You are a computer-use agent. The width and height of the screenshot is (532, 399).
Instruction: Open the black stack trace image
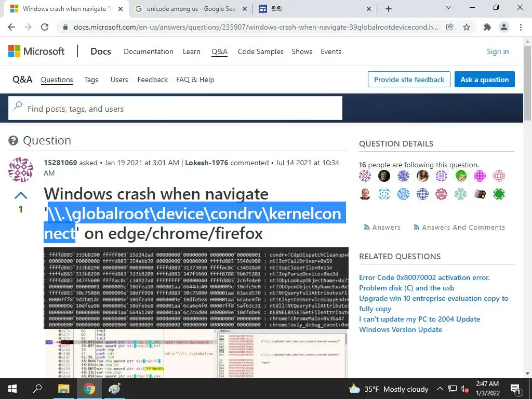click(x=196, y=288)
